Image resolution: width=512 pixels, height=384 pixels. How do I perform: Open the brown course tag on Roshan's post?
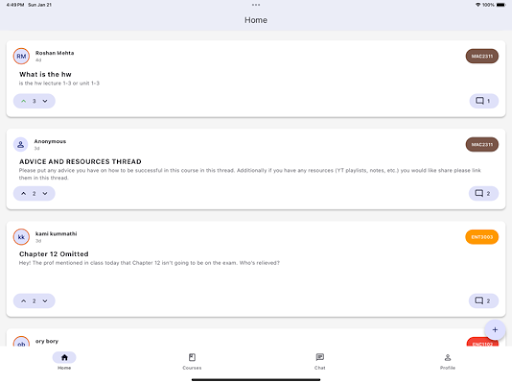(482, 56)
